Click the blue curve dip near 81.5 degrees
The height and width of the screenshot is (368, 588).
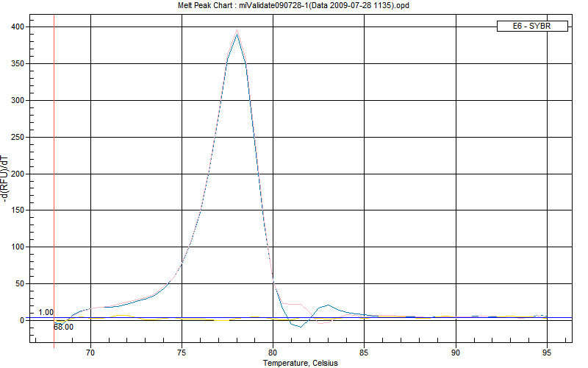point(301,327)
